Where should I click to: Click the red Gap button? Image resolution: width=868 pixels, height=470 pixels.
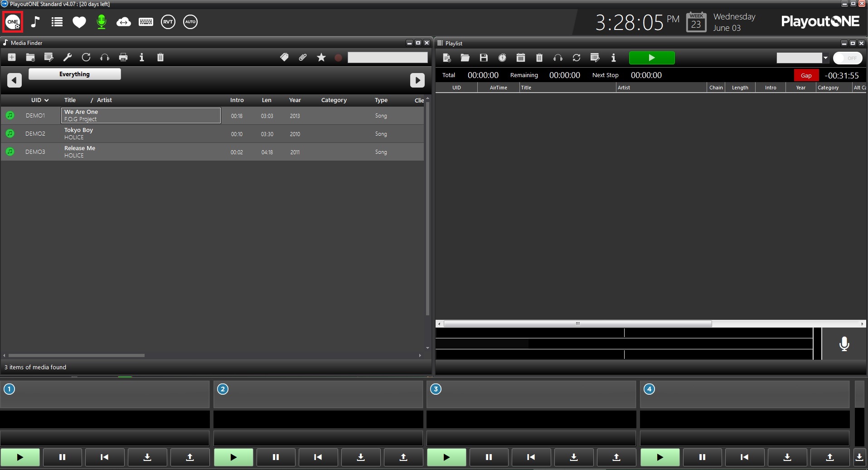[806, 75]
